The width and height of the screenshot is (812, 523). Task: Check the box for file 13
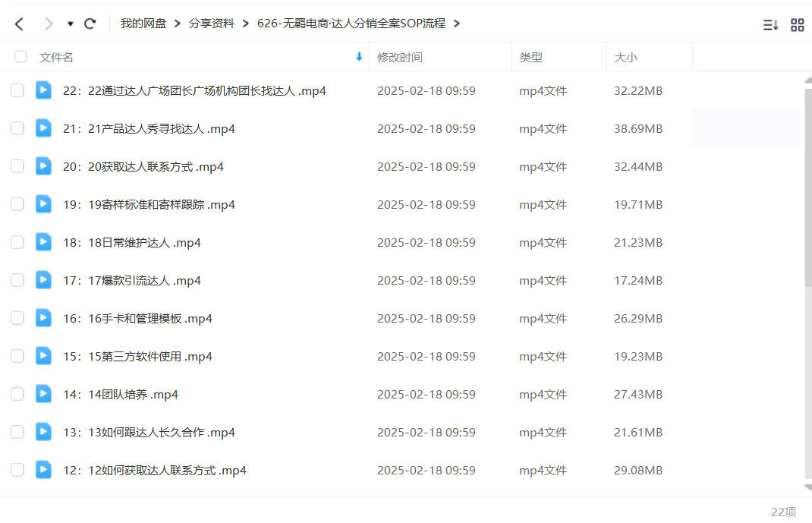[x=17, y=432]
